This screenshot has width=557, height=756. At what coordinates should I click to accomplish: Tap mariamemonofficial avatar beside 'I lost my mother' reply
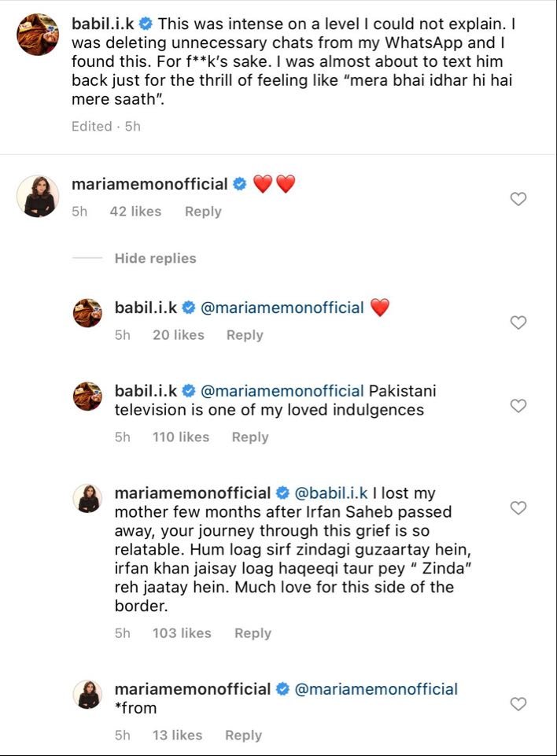pos(87,498)
